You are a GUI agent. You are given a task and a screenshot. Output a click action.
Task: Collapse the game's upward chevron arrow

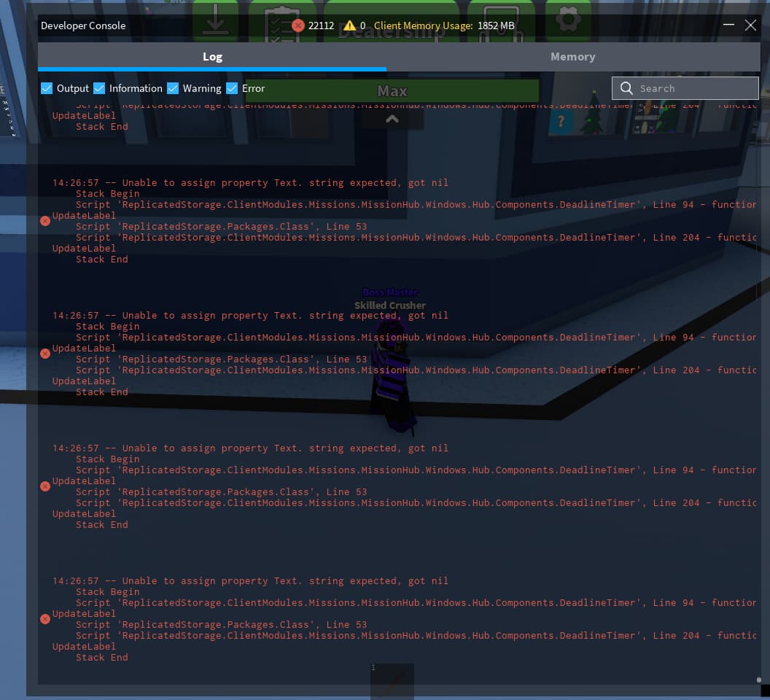pyautogui.click(x=392, y=119)
